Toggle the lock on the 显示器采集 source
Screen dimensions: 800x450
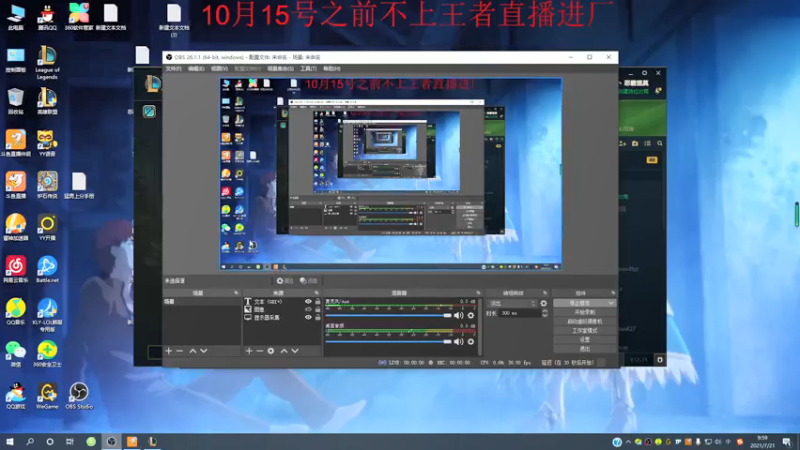coord(318,317)
